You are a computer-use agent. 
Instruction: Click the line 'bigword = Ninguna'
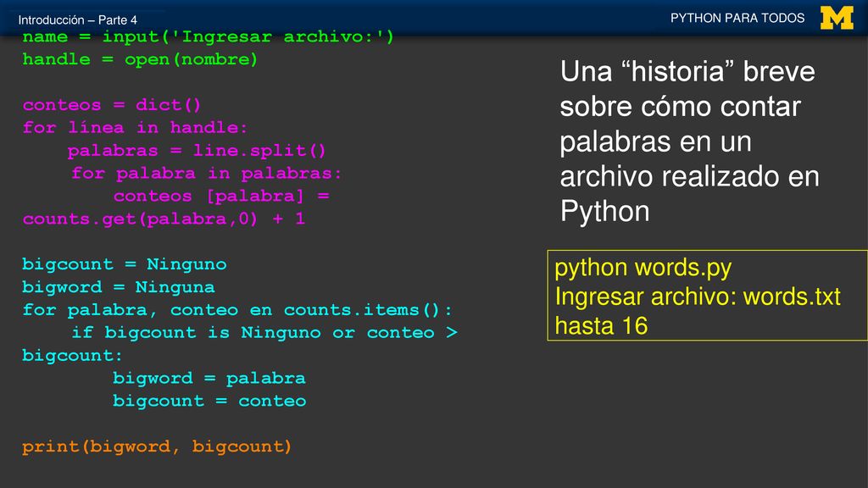pyautogui.click(x=119, y=287)
